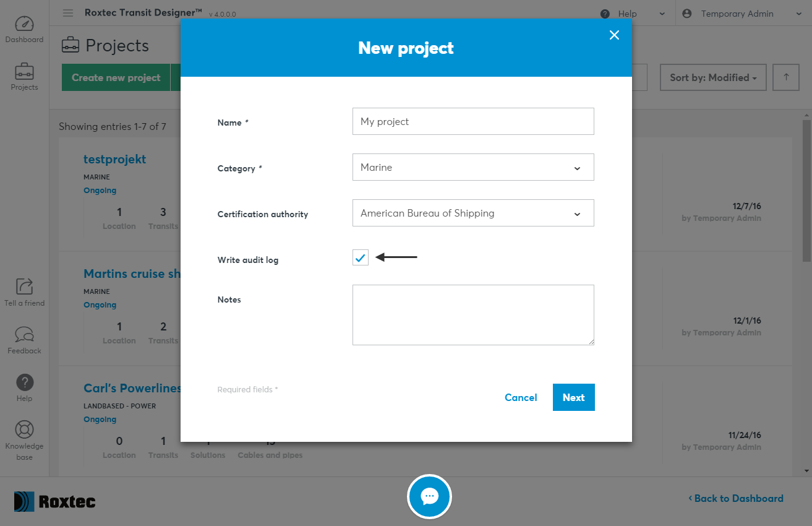812x526 pixels.
Task: Open the Certification authority dropdown
Action: (x=473, y=213)
